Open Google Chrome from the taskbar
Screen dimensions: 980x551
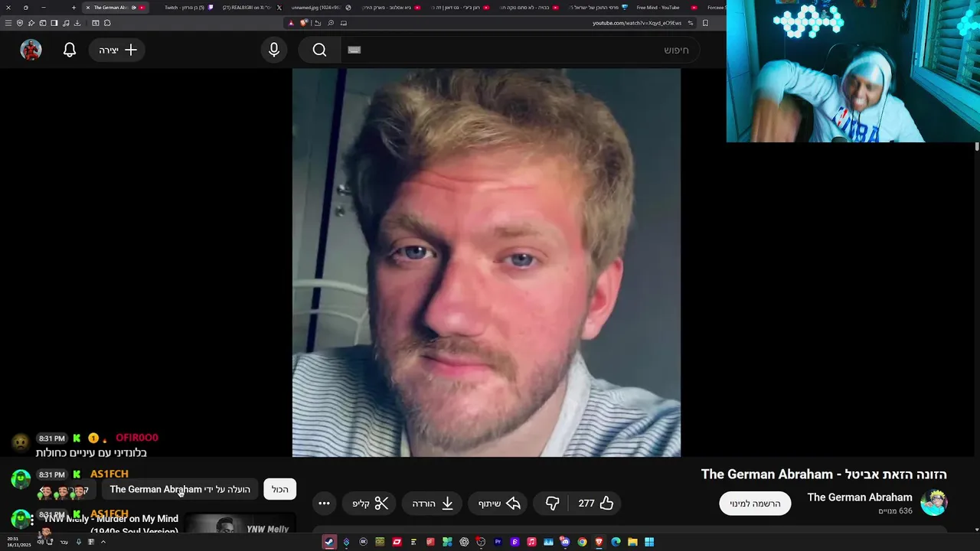click(582, 542)
